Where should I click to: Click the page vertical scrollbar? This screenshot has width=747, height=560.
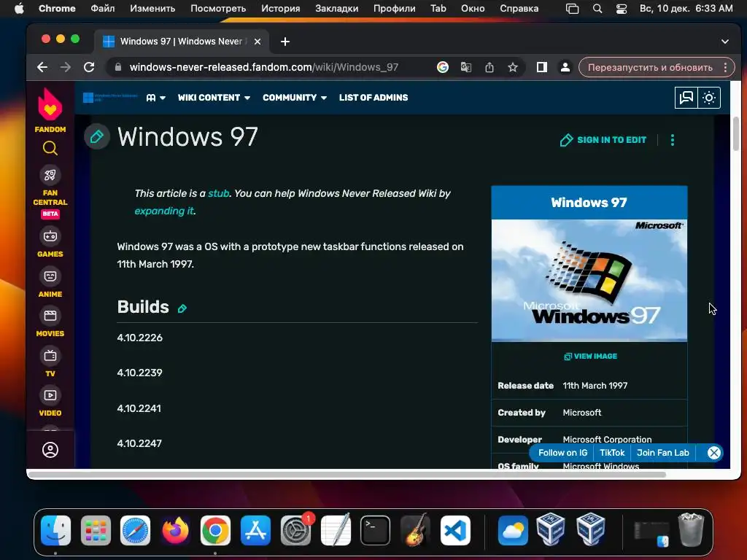coord(736,134)
